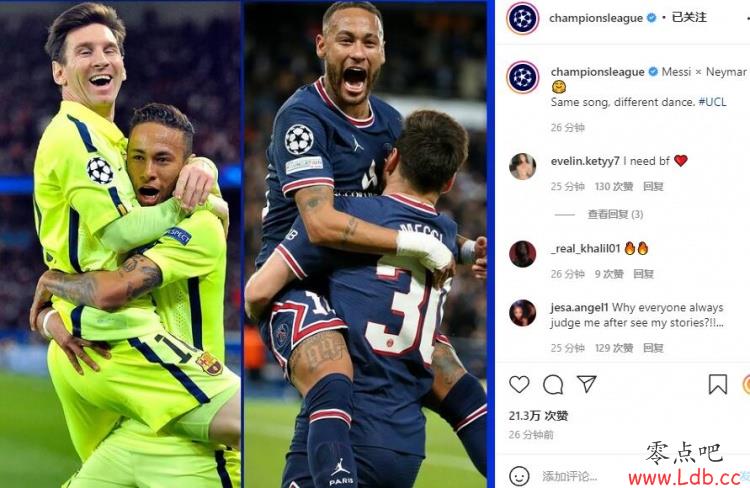Share post with paper plane icon
This screenshot has height=488, width=750.
click(586, 384)
